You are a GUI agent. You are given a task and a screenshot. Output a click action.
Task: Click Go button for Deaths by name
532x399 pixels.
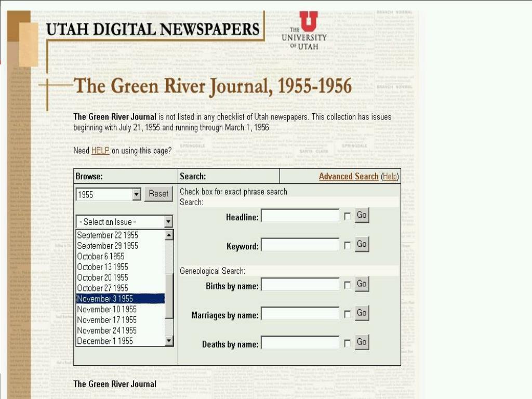362,342
